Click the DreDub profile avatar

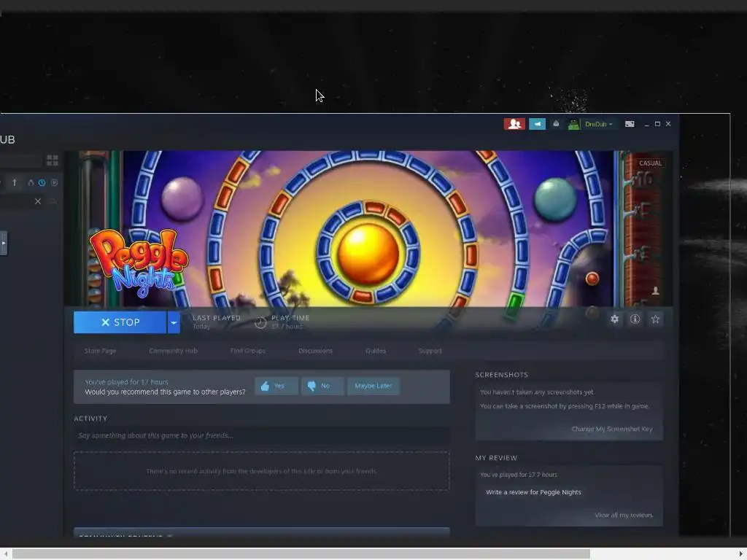click(573, 124)
